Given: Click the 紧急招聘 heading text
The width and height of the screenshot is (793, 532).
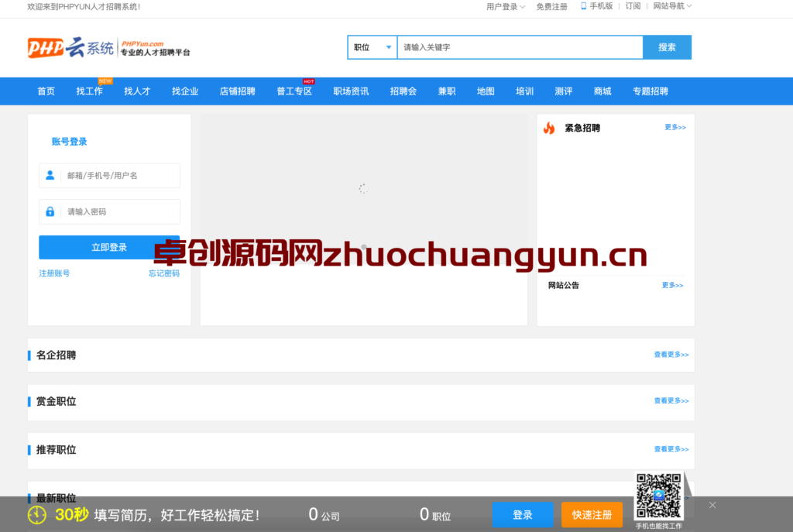Looking at the screenshot, I should pyautogui.click(x=582, y=128).
